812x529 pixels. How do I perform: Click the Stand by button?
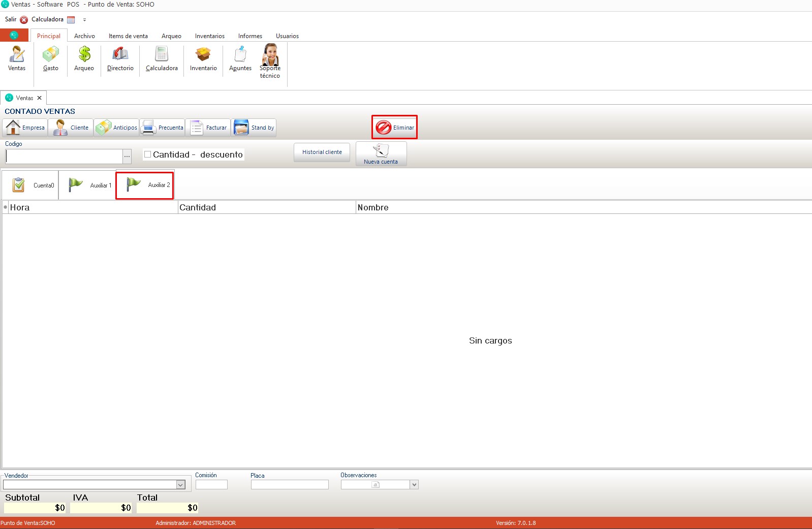tap(254, 128)
